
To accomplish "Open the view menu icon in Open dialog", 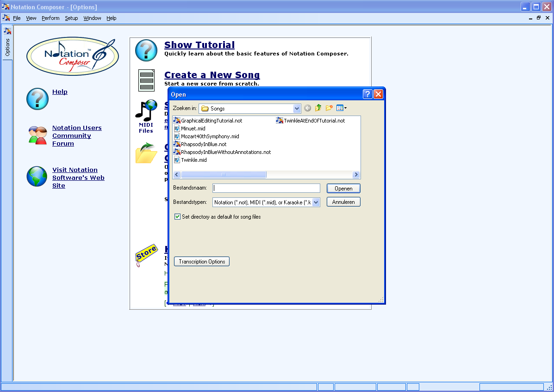I will (341, 108).
